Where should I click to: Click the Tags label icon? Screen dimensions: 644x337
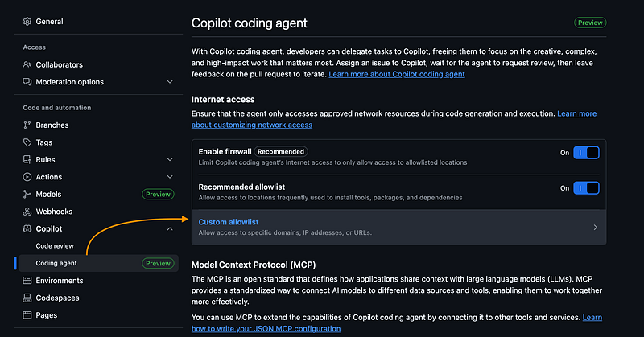[x=27, y=142]
